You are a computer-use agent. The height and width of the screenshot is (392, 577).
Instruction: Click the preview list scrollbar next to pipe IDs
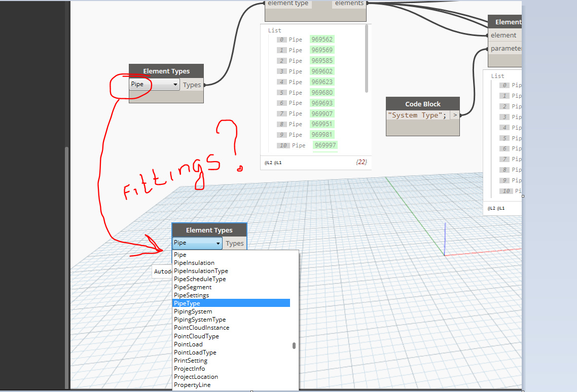[x=367, y=59]
